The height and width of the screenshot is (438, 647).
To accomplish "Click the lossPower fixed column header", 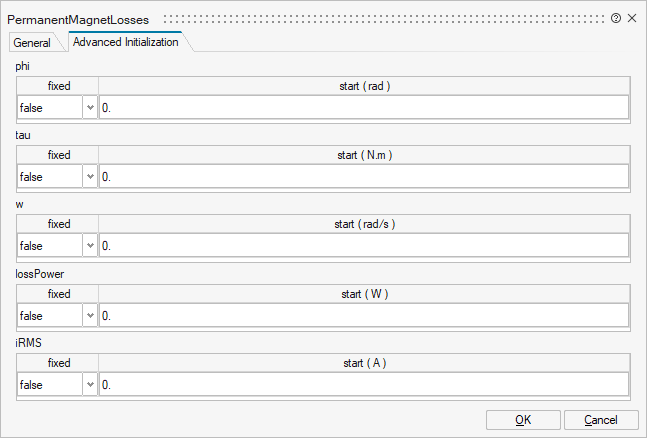I will (59, 294).
